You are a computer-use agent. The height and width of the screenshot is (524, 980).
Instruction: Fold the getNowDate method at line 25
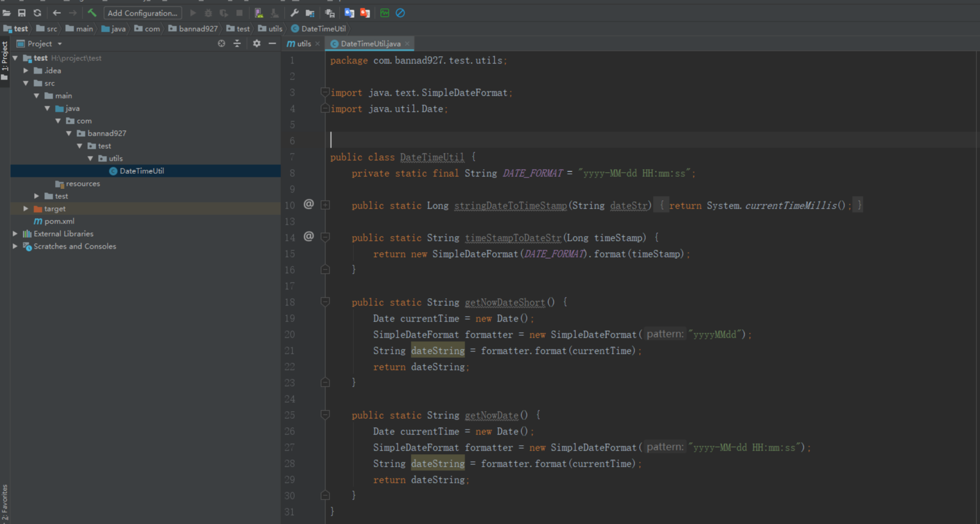(x=325, y=415)
